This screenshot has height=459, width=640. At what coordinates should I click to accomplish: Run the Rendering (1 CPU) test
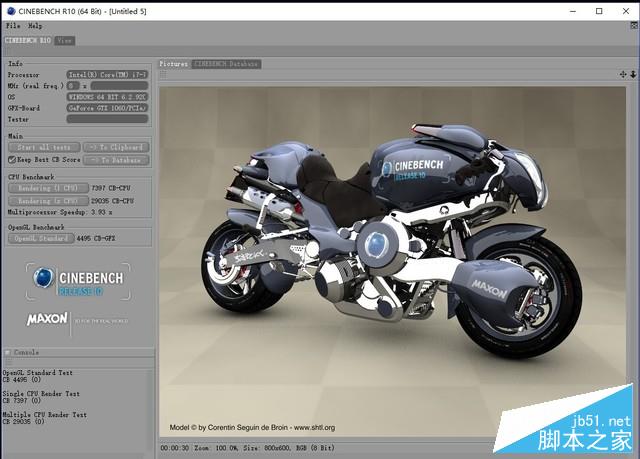pos(48,188)
